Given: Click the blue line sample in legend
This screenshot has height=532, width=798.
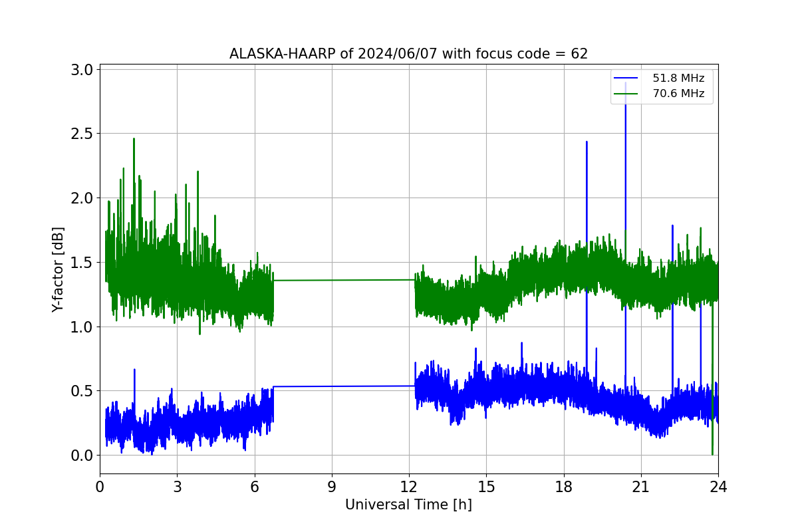Looking at the screenshot, I should [627, 78].
